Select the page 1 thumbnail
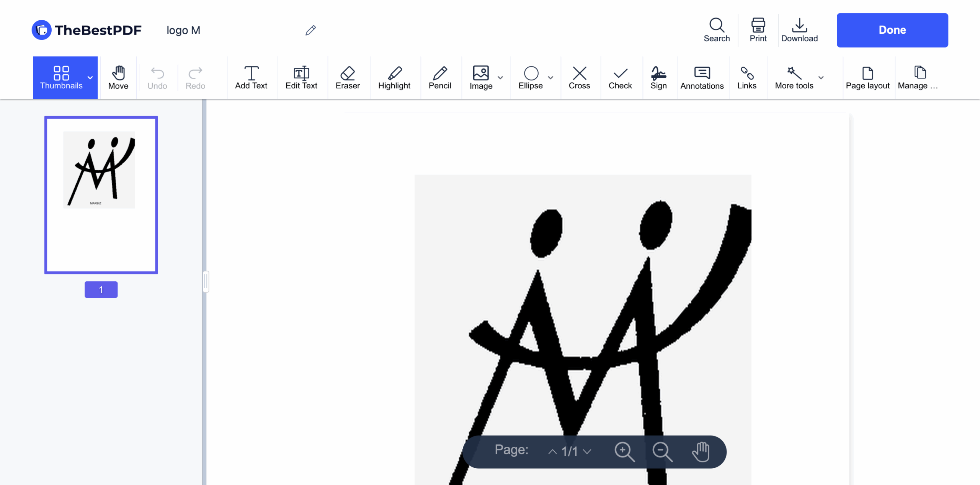Image resolution: width=980 pixels, height=485 pixels. tap(101, 195)
